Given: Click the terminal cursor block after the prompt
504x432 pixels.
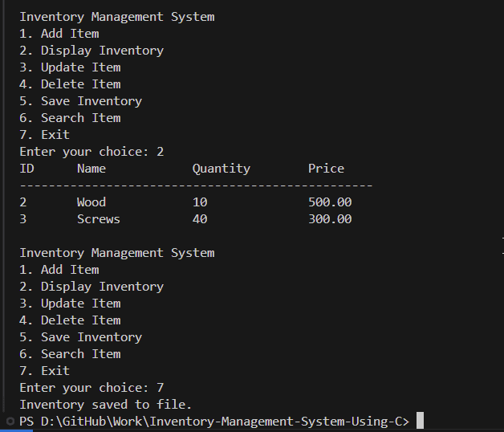Looking at the screenshot, I should [420, 422].
